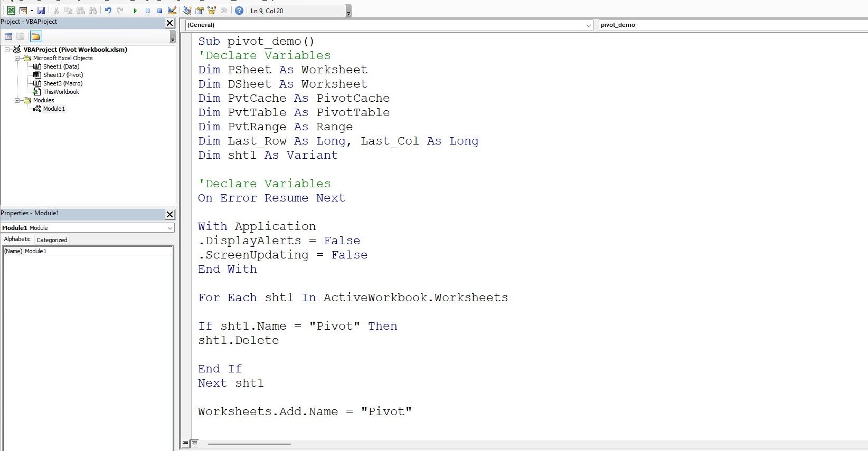Click the For Each sht1 loop line
868x451 pixels.
click(x=353, y=298)
